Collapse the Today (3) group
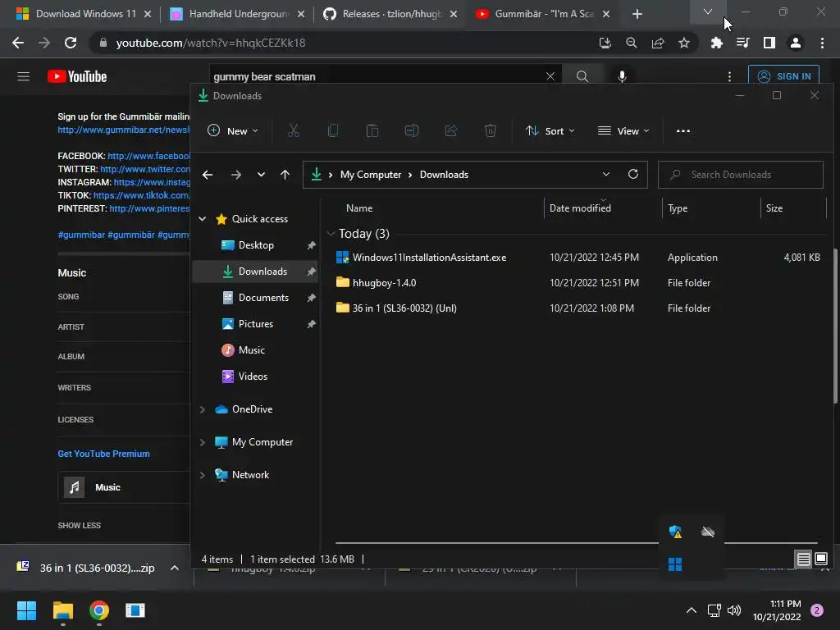The width and height of the screenshot is (840, 630). (331, 234)
